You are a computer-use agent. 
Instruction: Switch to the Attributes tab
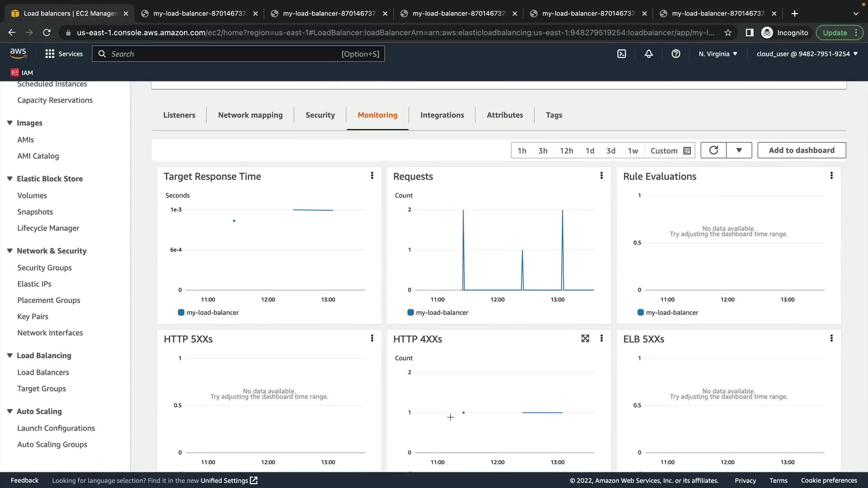(505, 115)
